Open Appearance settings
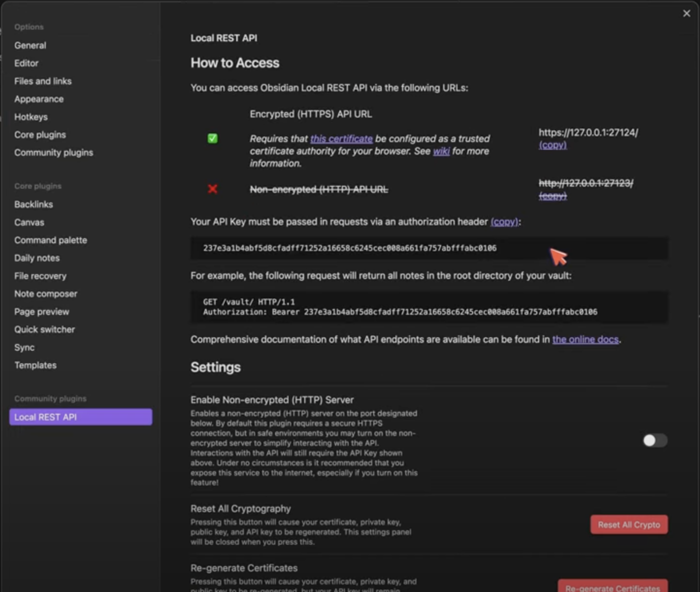Screen dimensions: 700x592 click(x=38, y=99)
